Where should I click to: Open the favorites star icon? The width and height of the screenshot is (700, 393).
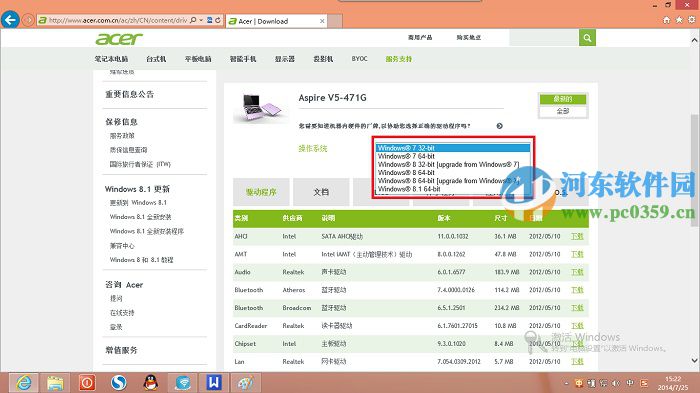pos(679,20)
